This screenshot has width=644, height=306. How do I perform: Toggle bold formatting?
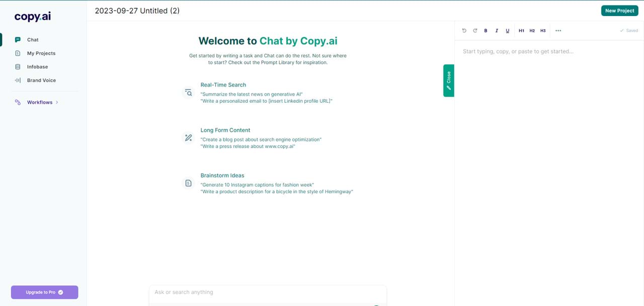486,31
